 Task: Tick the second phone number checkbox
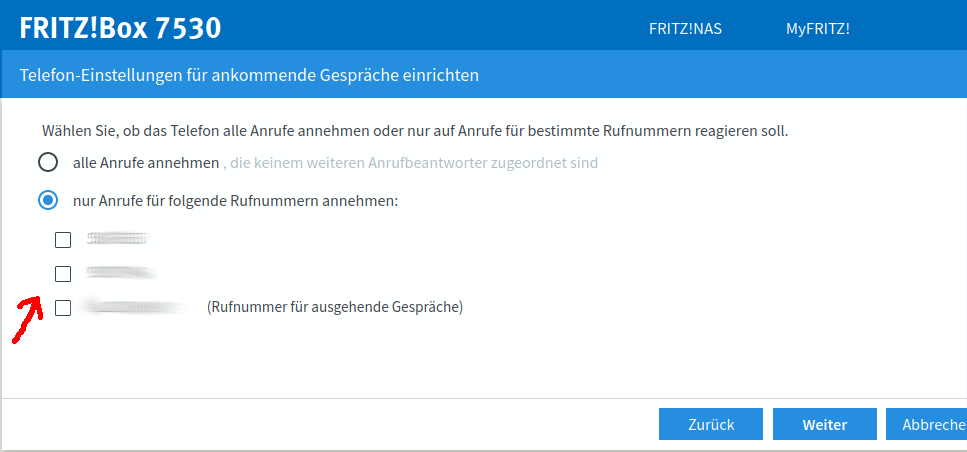(63, 274)
